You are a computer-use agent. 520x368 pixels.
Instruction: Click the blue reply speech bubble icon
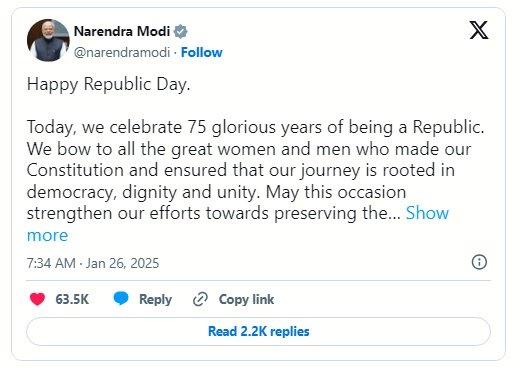click(x=121, y=298)
